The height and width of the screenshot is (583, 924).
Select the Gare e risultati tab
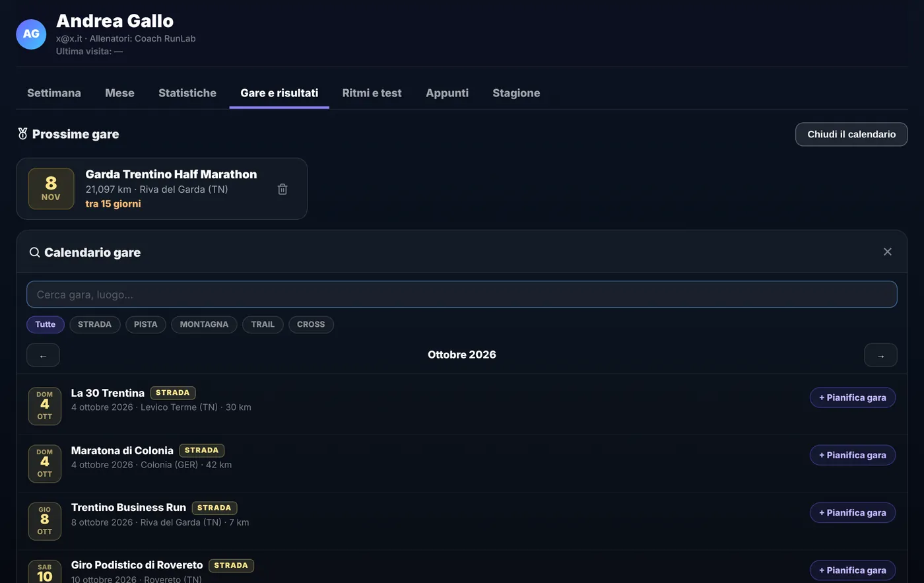(279, 93)
